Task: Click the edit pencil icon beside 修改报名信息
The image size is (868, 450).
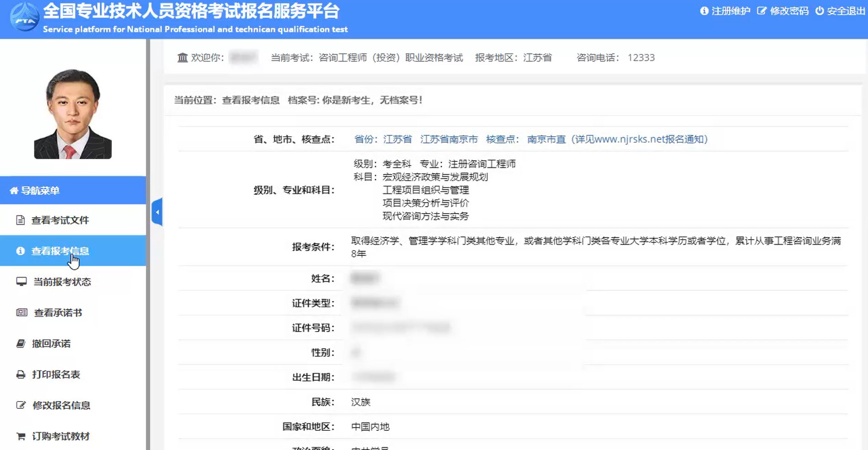Action: (21, 405)
